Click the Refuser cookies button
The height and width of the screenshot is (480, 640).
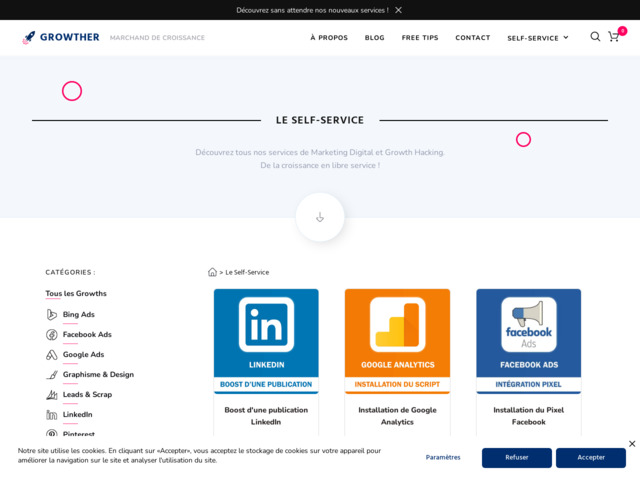[517, 458]
